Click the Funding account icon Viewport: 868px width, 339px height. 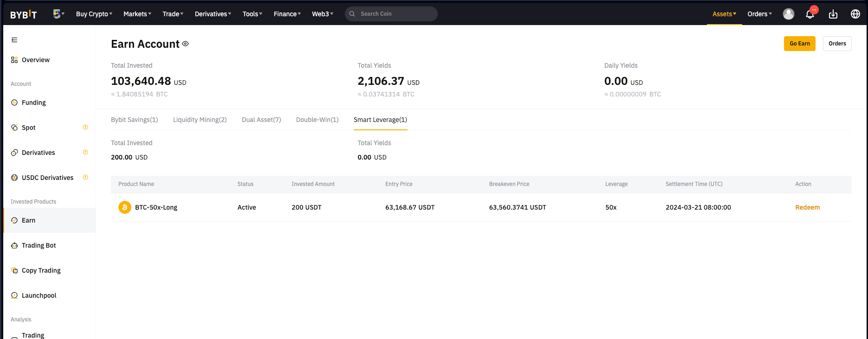tap(14, 102)
